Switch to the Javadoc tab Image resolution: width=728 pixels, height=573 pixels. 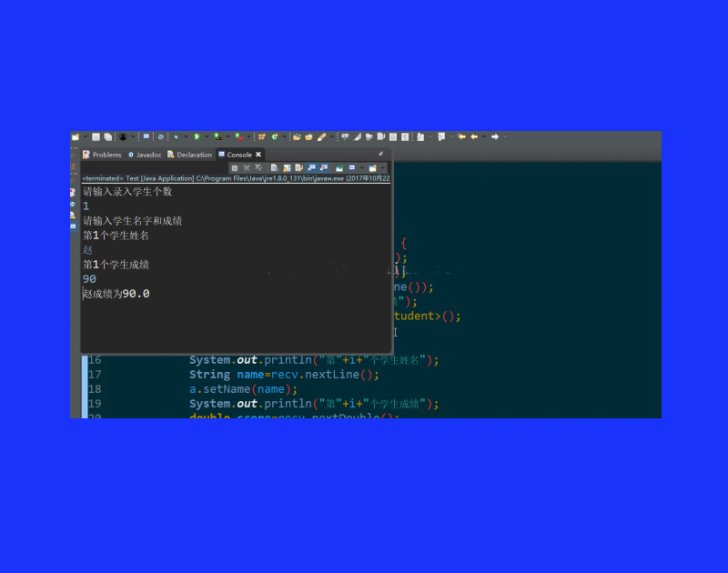145,155
